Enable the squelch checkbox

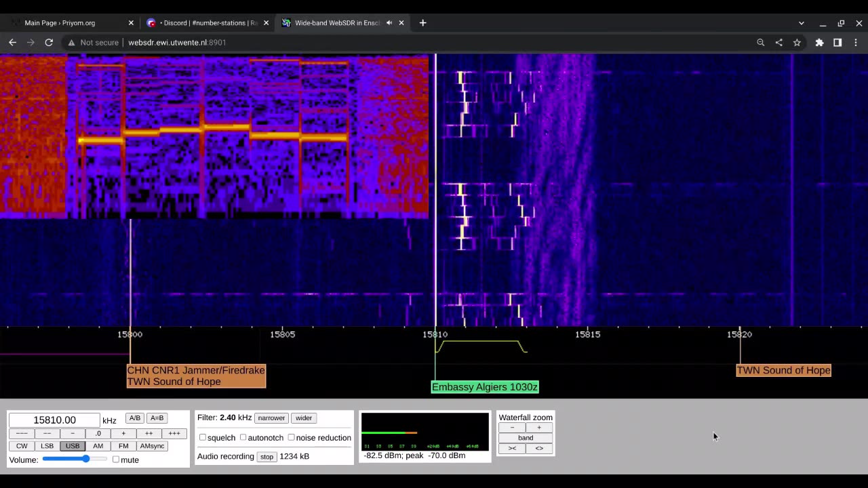tap(203, 437)
